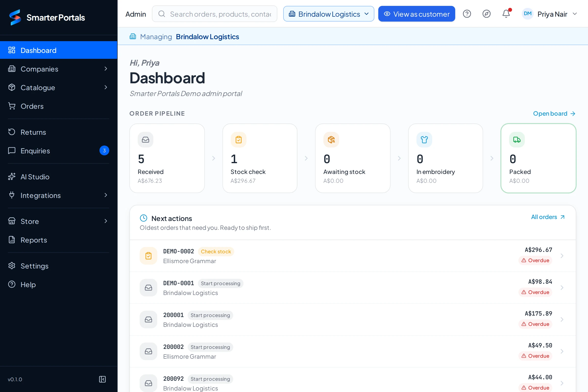Click the View as customer button
Screen dimensions: 588x392
pos(416,14)
